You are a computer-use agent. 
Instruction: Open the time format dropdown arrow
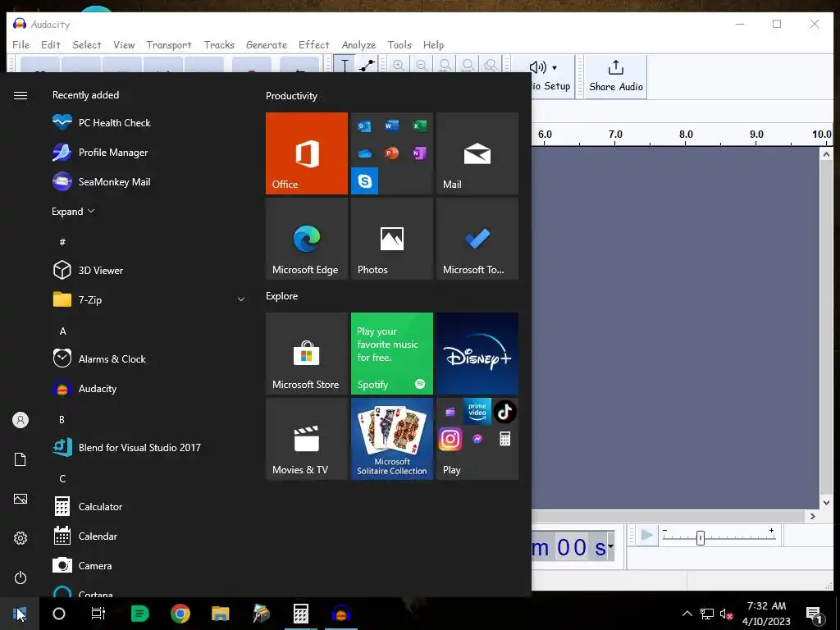pos(610,547)
